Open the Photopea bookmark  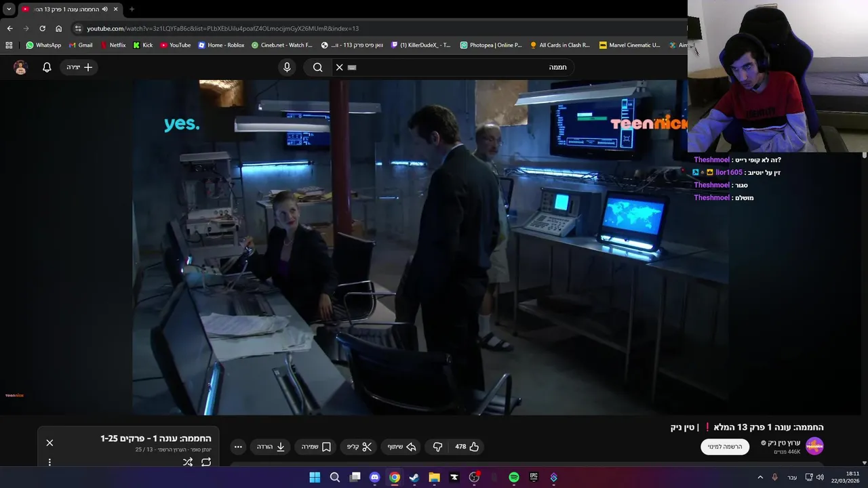coord(491,45)
